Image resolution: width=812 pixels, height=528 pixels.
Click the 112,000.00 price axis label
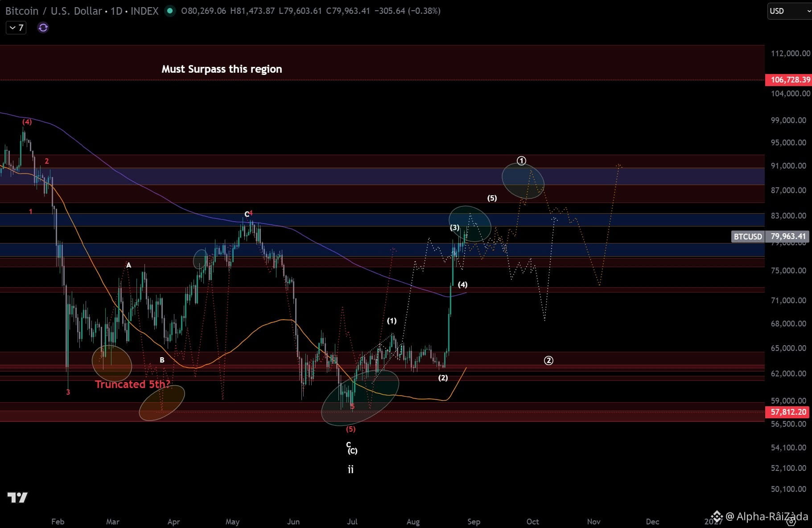[791, 54]
